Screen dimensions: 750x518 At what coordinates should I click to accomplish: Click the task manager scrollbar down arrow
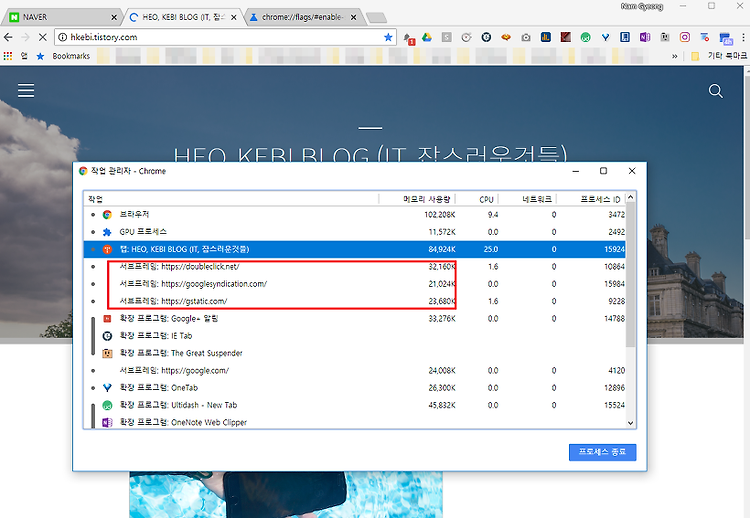630,423
